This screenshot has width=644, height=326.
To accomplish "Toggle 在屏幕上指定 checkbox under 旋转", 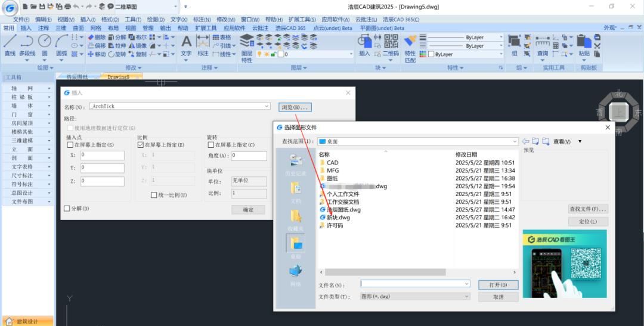I will [211, 145].
